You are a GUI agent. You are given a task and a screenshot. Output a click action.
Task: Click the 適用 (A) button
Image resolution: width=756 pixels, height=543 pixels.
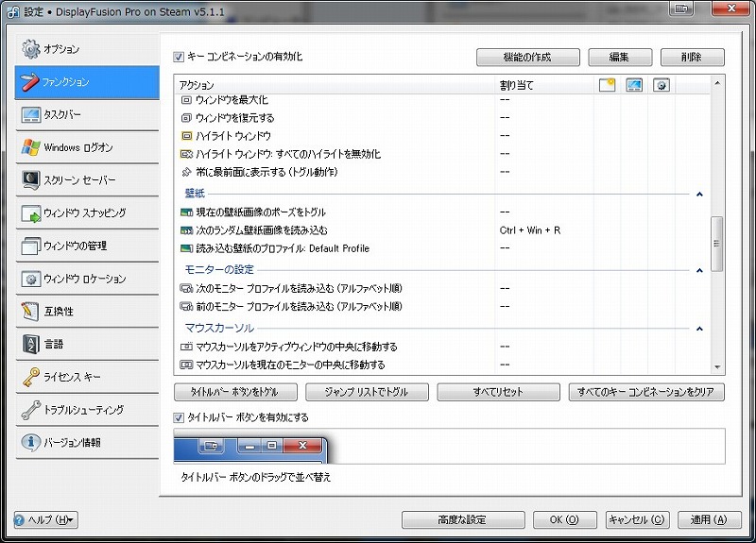click(x=710, y=520)
